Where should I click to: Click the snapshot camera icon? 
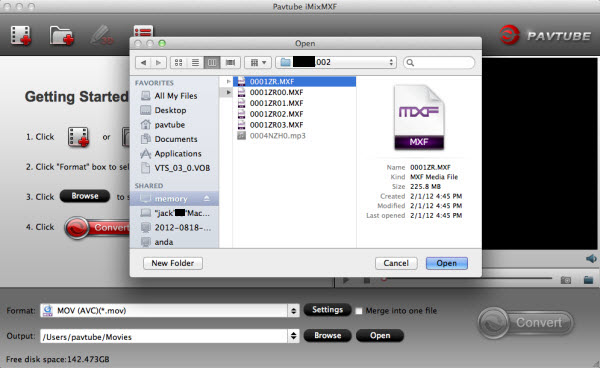[x=566, y=280]
